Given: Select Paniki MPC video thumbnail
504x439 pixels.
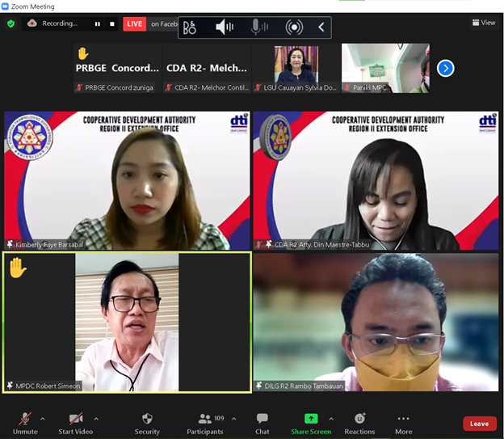Looking at the screenshot, I should coord(385,68).
